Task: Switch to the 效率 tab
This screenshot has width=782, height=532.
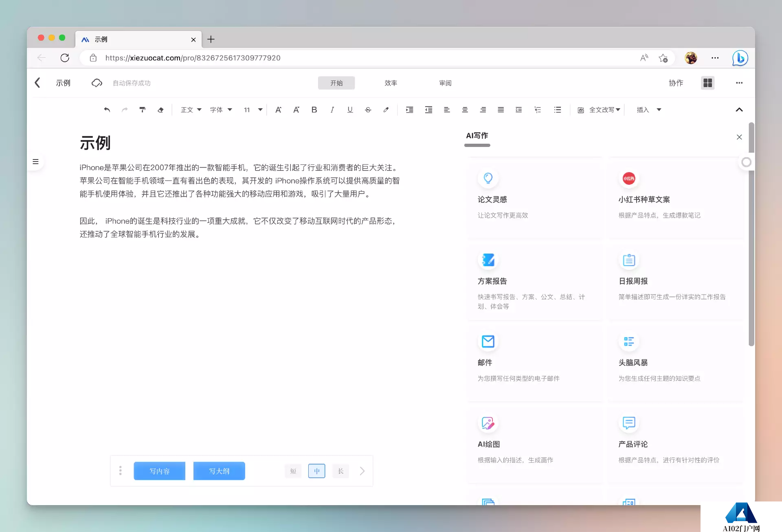Action: coord(391,83)
